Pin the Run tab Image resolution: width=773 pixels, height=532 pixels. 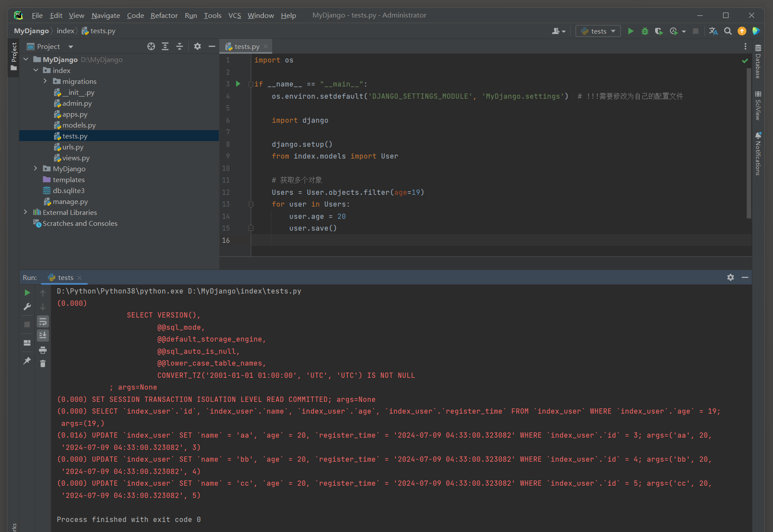(x=27, y=361)
